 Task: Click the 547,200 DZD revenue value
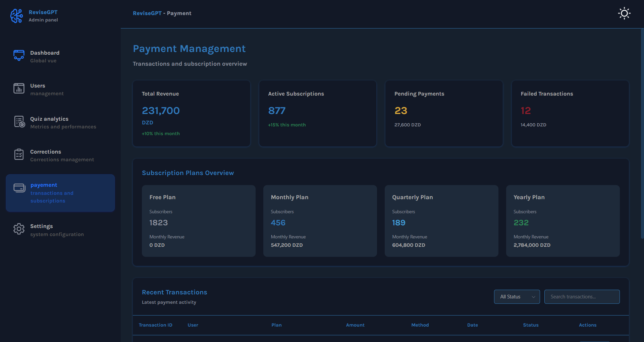(287, 245)
